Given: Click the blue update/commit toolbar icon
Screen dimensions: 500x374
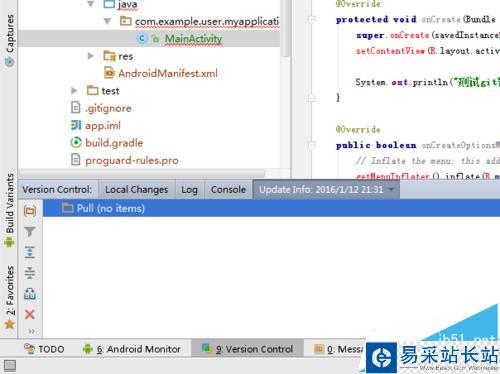Looking at the screenshot, I should click(x=30, y=294).
